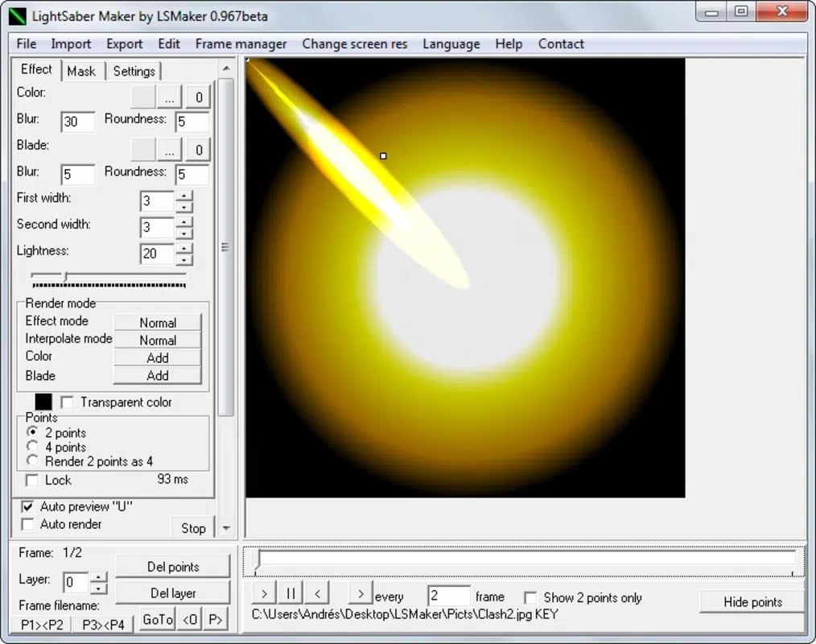Click the Blade color swatch
The width and height of the screenshot is (816, 644).
[142, 150]
